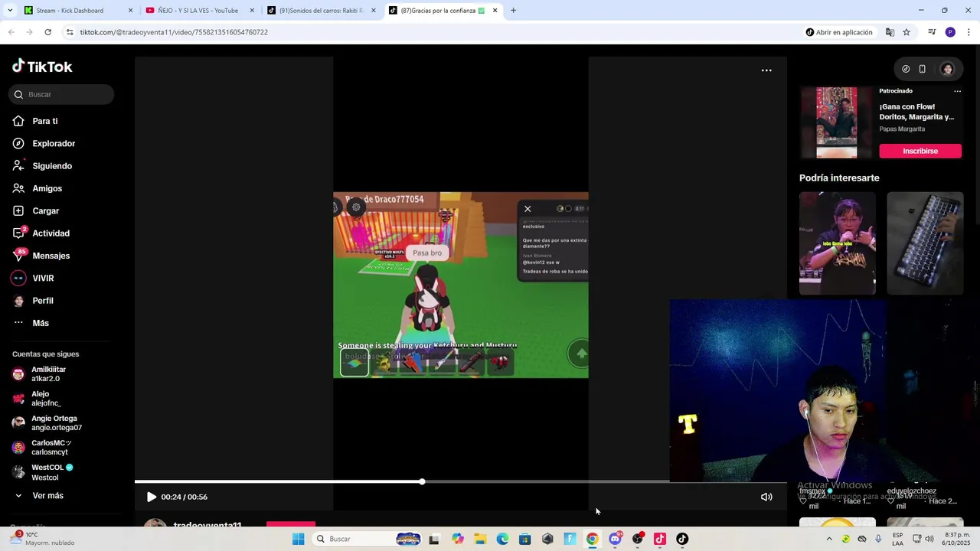This screenshot has height=551, width=980.
Task: Open followed account Angie Ortega
Action: tap(47, 422)
